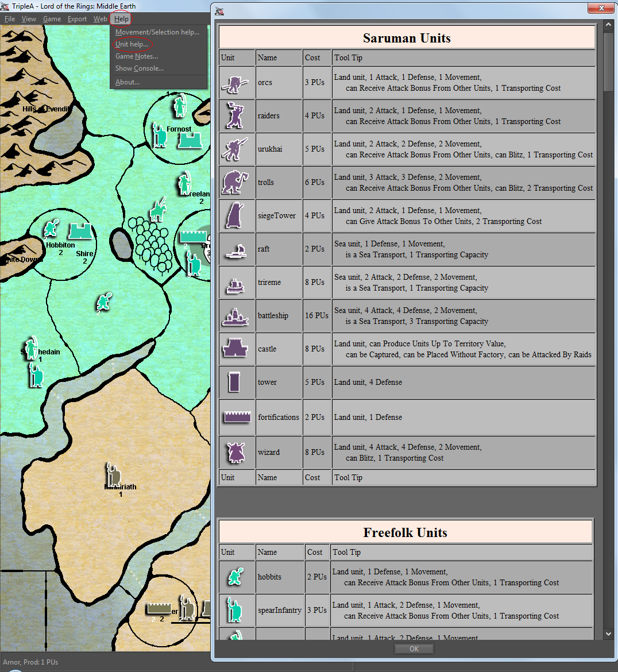Select the grey soldier unit in Minhiriath
The height and width of the screenshot is (672, 618).
[x=114, y=475]
